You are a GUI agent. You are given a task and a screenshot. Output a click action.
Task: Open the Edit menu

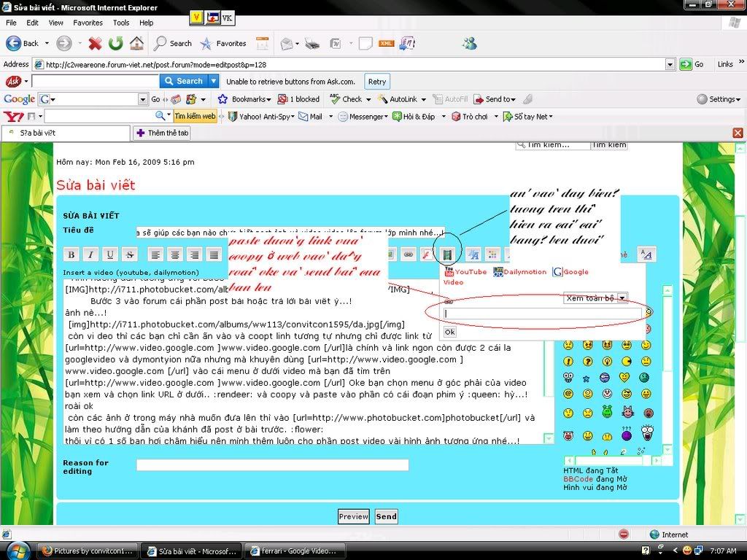(32, 23)
